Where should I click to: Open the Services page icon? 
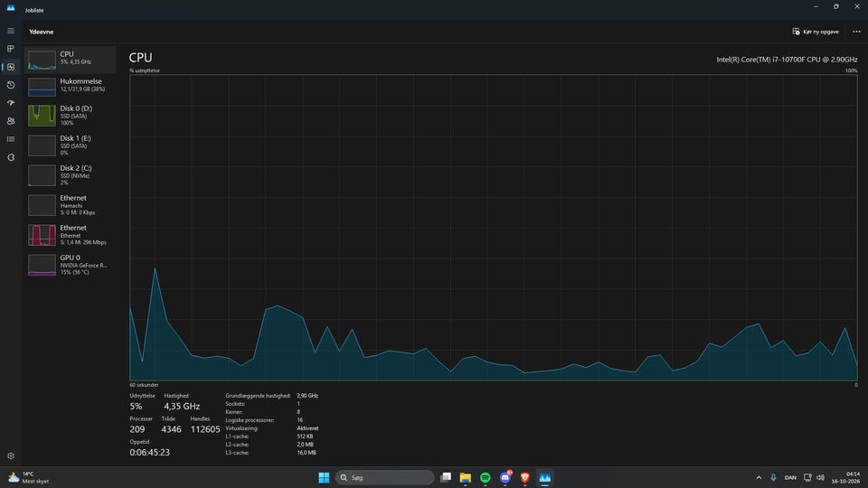click(11, 157)
